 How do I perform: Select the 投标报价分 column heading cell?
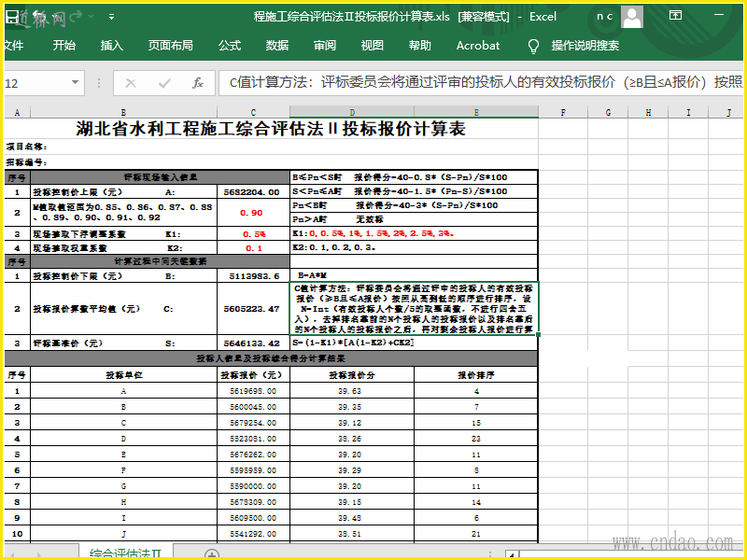point(352,375)
